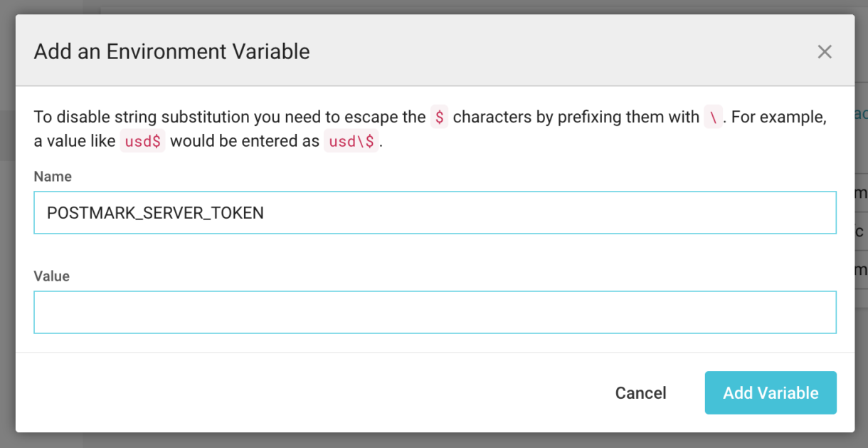Click the Value field label
This screenshot has height=448, width=868.
click(x=52, y=276)
